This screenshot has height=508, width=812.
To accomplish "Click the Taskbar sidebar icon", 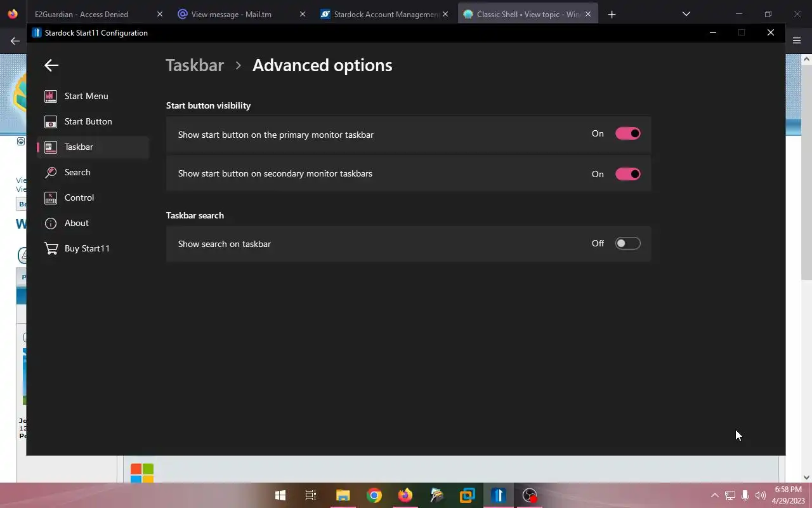I will pos(51,147).
